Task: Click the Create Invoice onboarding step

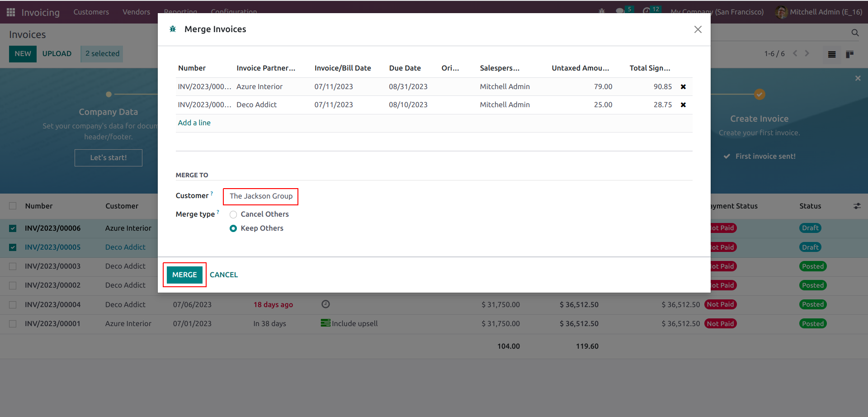Action: pos(759,119)
